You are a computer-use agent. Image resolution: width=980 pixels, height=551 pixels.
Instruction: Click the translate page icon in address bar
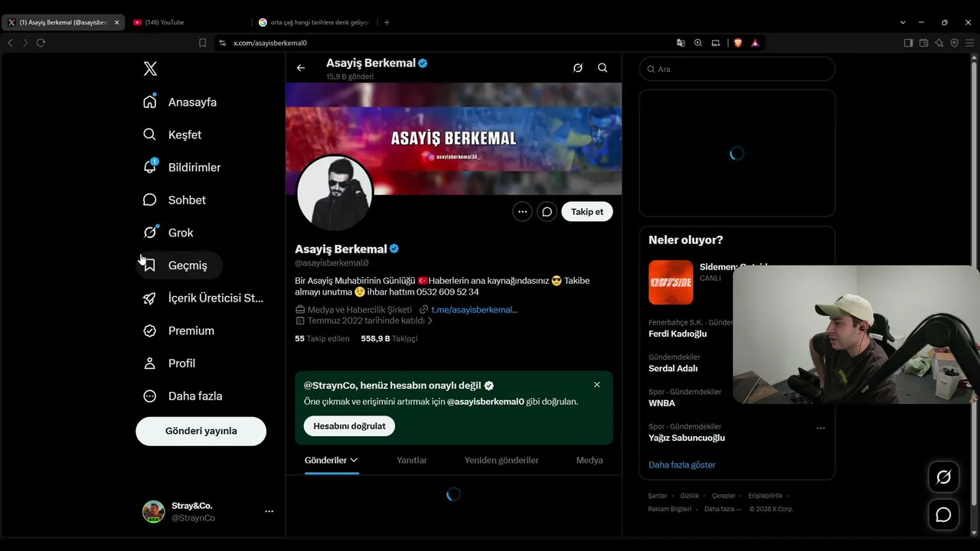click(681, 43)
